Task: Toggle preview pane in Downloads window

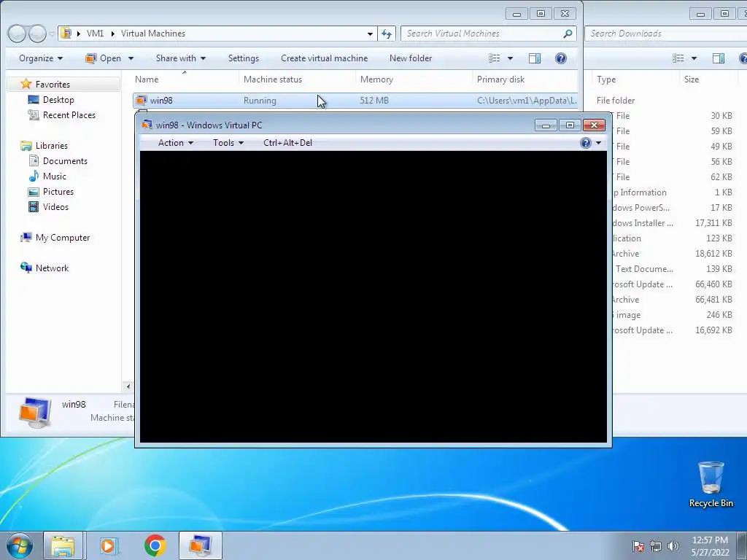Action: (x=719, y=58)
